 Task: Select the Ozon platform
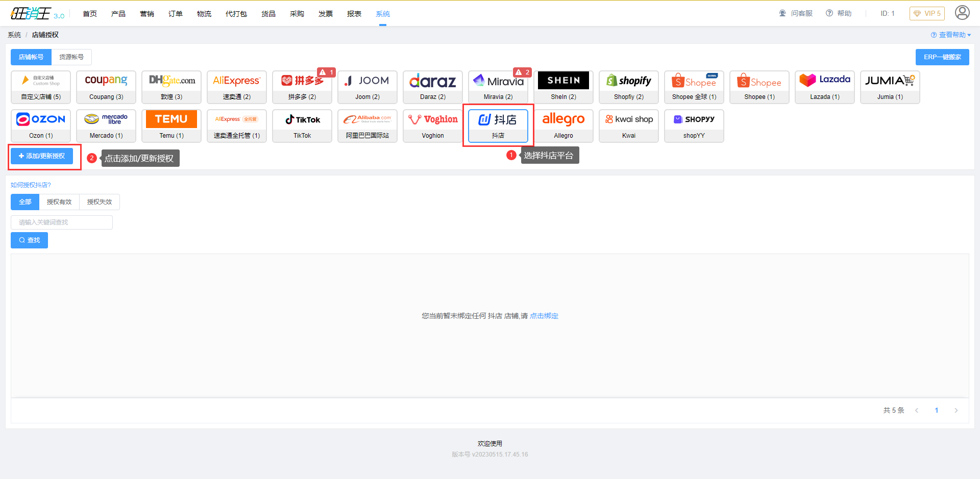tap(41, 126)
